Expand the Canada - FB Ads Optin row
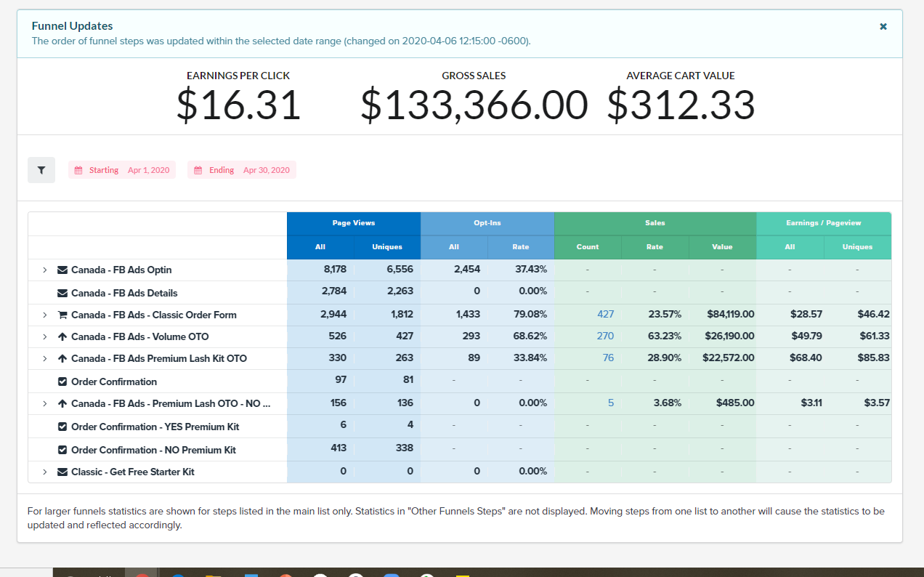Viewport: 924px width, 577px height. point(44,270)
